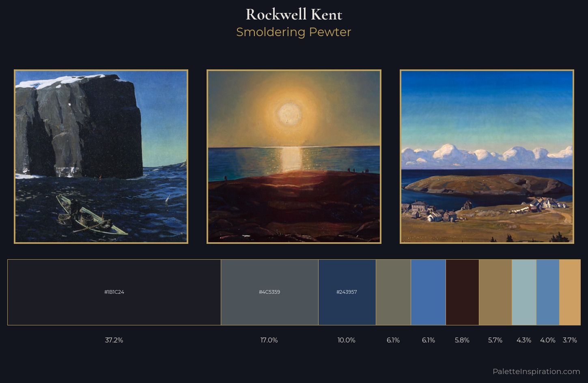
Task: View the island village landscape painting
Action: pyautogui.click(x=487, y=157)
